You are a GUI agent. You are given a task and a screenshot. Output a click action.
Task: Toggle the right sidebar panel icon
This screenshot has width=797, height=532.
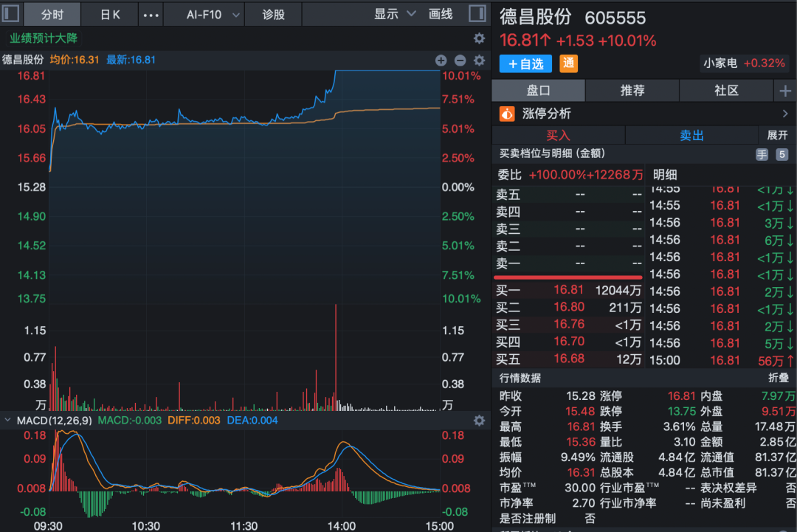tap(477, 14)
